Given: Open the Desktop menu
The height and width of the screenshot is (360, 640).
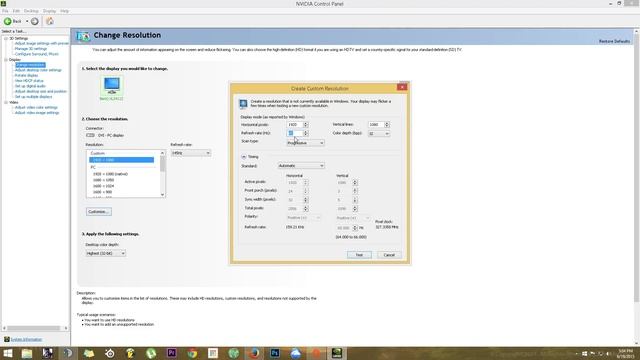Looking at the screenshot, I should 31,11.
